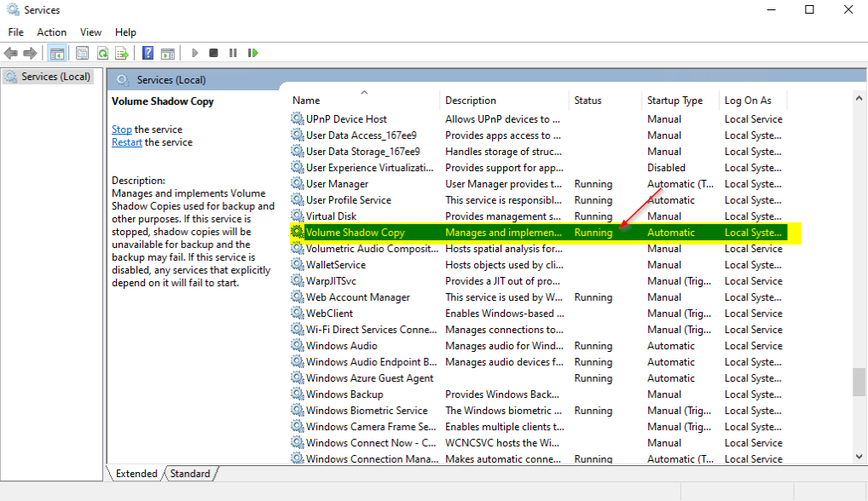Start Service play icon in toolbar
The height and width of the screenshot is (501, 868).
tap(194, 53)
